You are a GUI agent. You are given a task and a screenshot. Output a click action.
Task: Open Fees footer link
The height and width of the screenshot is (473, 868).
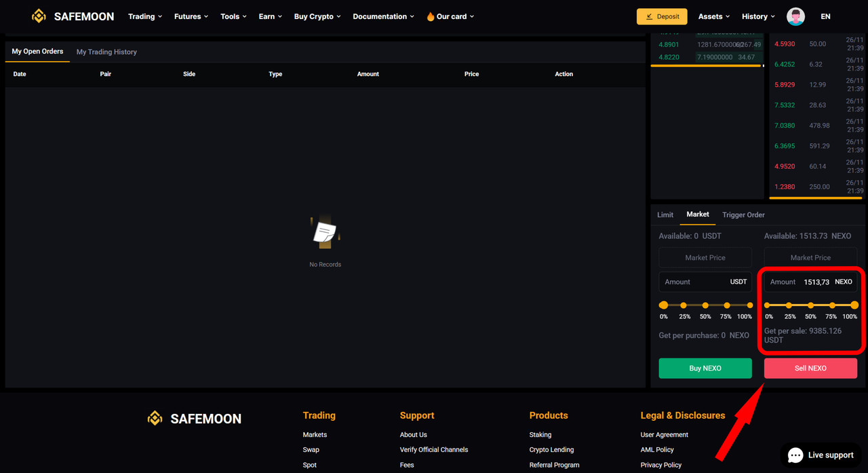pos(407,465)
